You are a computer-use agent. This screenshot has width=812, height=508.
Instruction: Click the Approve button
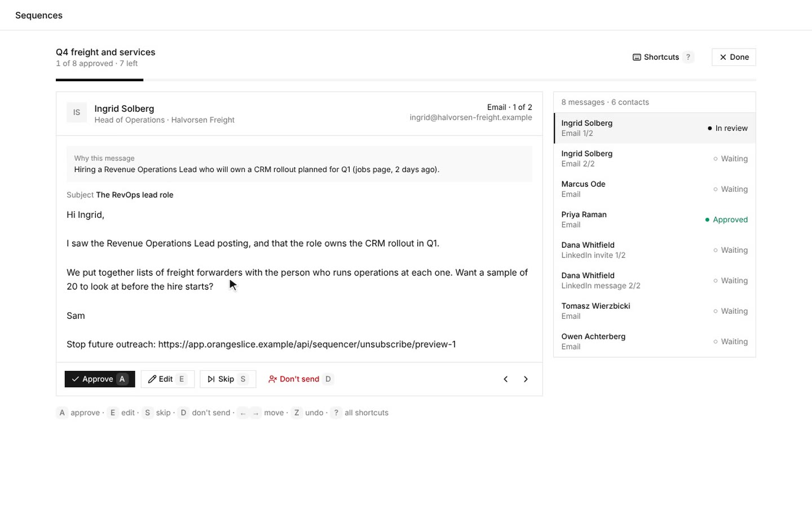tap(100, 379)
